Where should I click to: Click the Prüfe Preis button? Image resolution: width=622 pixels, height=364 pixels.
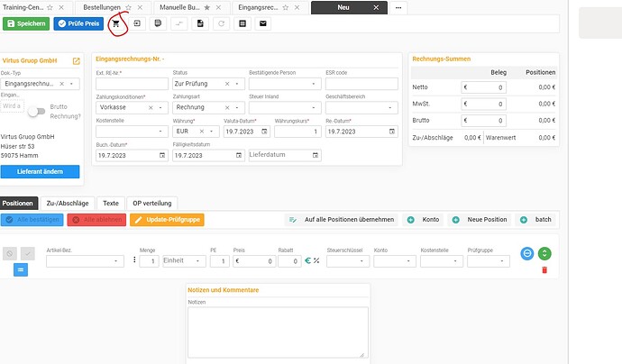coord(78,23)
